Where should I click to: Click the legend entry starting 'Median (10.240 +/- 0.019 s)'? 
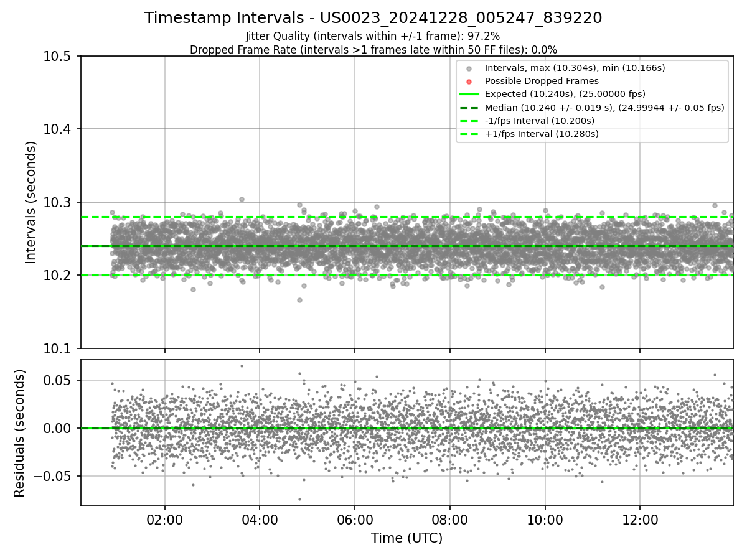click(604, 108)
